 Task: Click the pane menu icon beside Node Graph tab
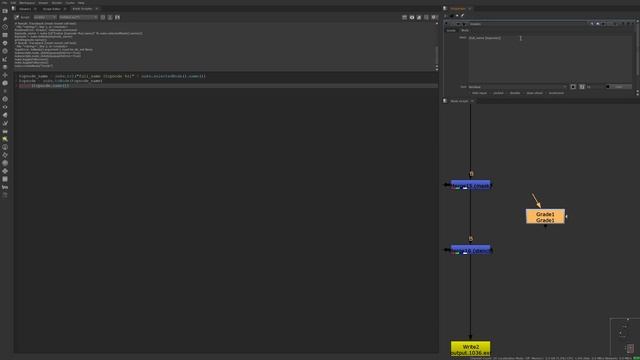(445, 101)
